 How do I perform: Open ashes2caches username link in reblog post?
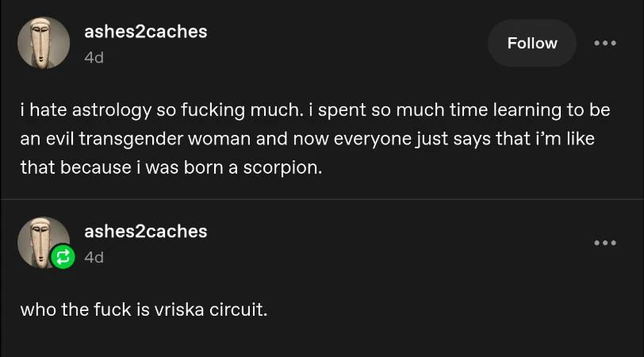(145, 231)
